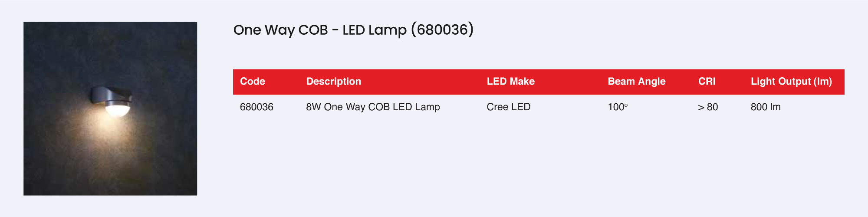Click the 100° beam angle value
Viewport: 868px width, 217px height.
617,107
